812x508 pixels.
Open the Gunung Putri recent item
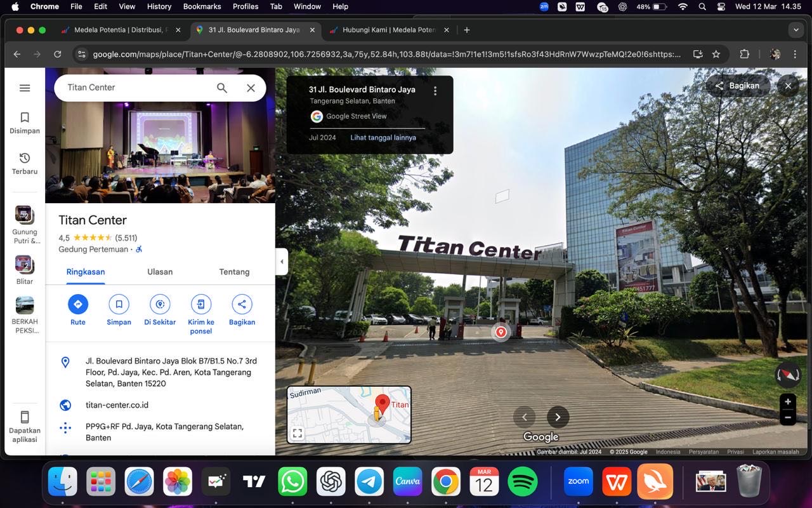(25, 225)
